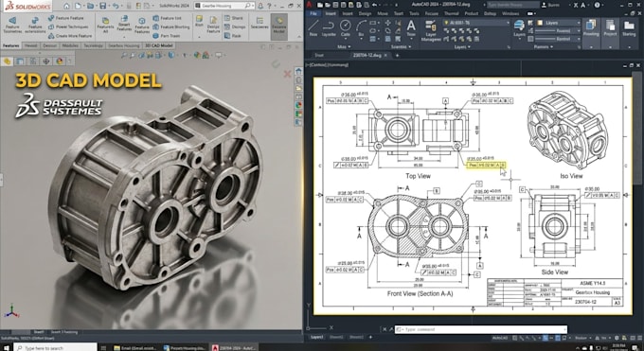Expand the dropdown arrow below Rion

pos(199,36)
